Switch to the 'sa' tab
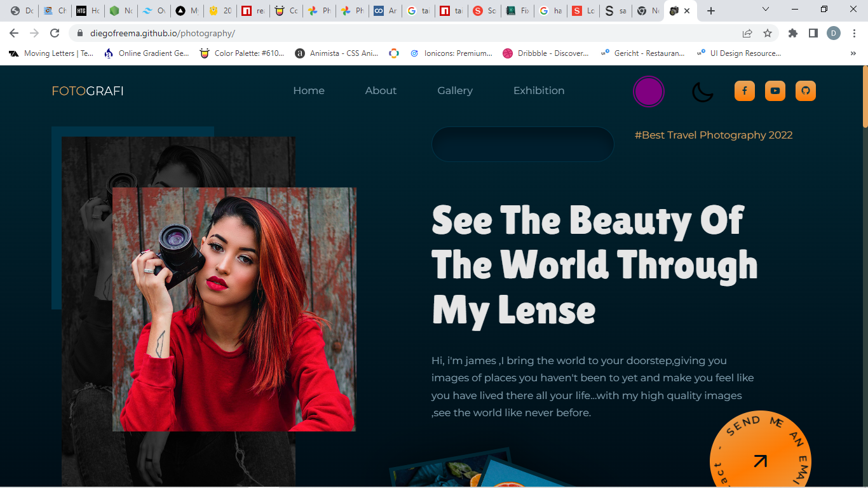This screenshot has height=488, width=868. (x=616, y=11)
